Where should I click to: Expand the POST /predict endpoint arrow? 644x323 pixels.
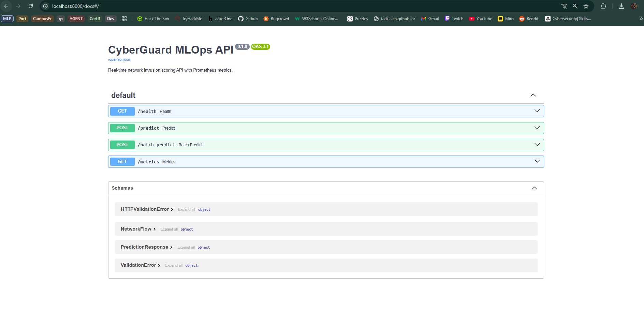pyautogui.click(x=537, y=128)
